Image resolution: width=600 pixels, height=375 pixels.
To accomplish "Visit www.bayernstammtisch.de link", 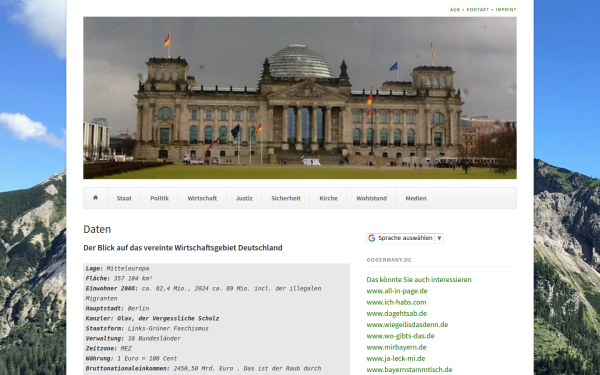I will 409,370.
